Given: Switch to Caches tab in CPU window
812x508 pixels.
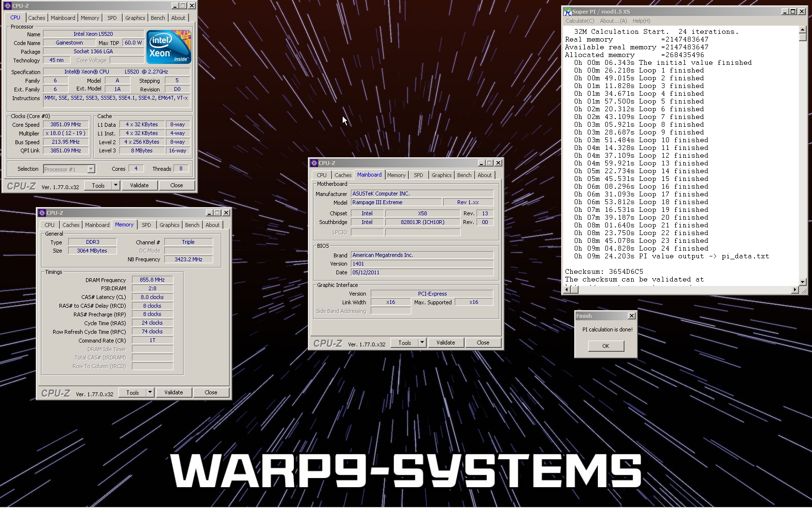Looking at the screenshot, I should pos(37,18).
